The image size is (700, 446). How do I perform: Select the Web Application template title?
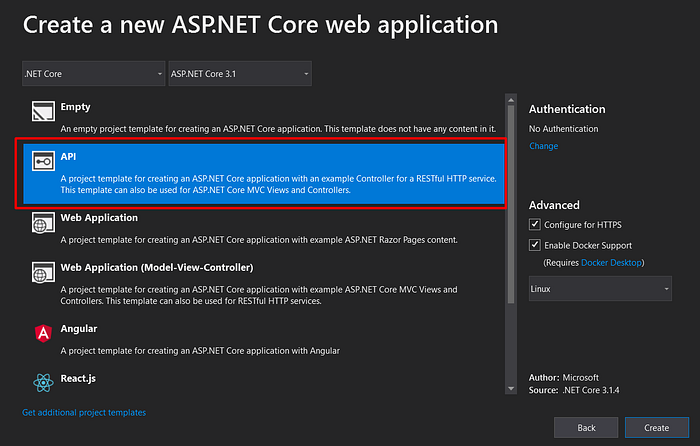point(99,218)
